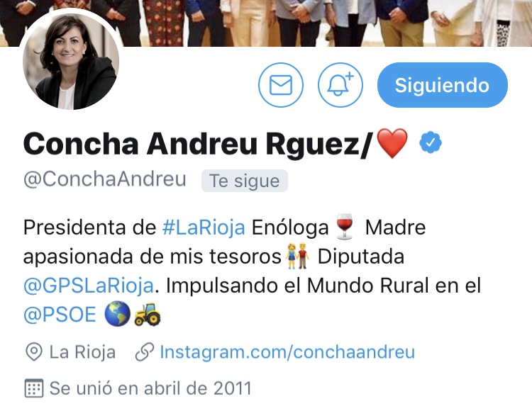Click the @ConchaAndreu username handle
Image resolution: width=532 pixels, height=411 pixels.
point(105,179)
